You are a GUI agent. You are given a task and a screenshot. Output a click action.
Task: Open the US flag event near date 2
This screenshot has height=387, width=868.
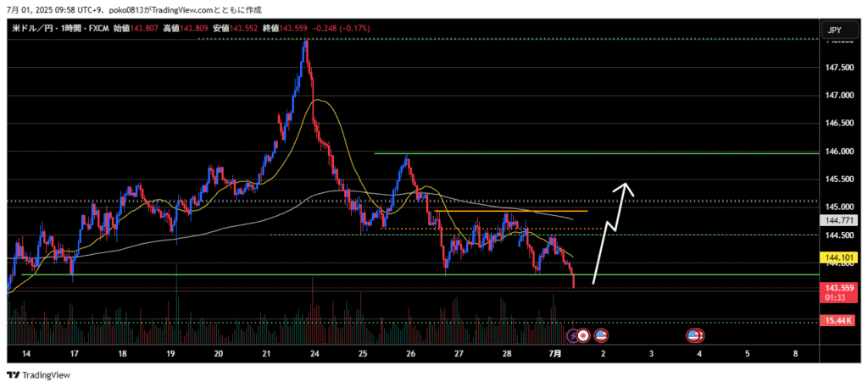click(x=601, y=335)
